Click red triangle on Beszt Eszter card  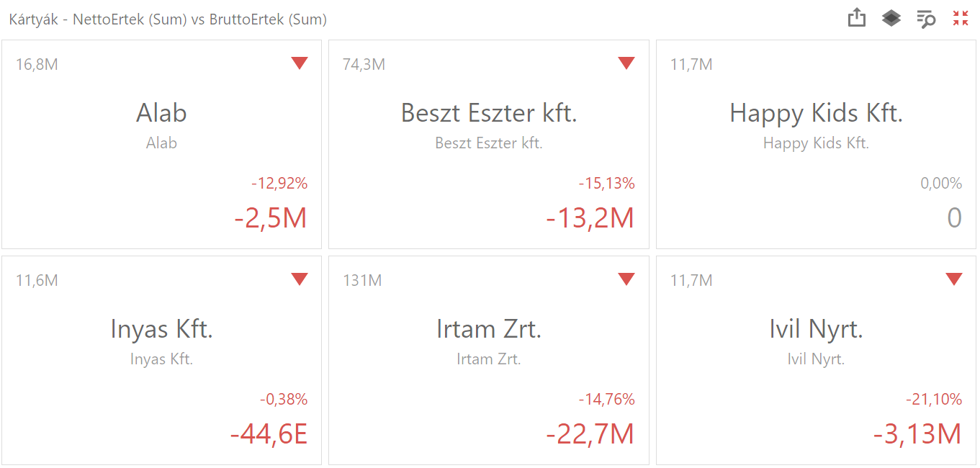tap(626, 63)
